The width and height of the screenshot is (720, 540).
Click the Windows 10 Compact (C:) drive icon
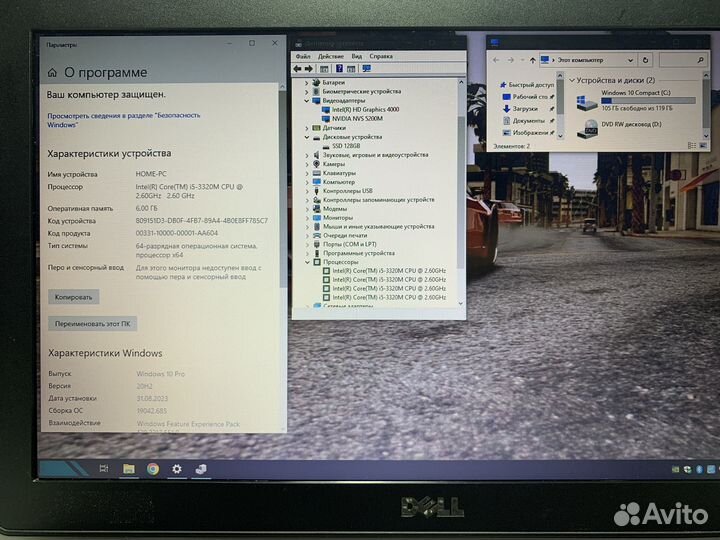(x=587, y=102)
